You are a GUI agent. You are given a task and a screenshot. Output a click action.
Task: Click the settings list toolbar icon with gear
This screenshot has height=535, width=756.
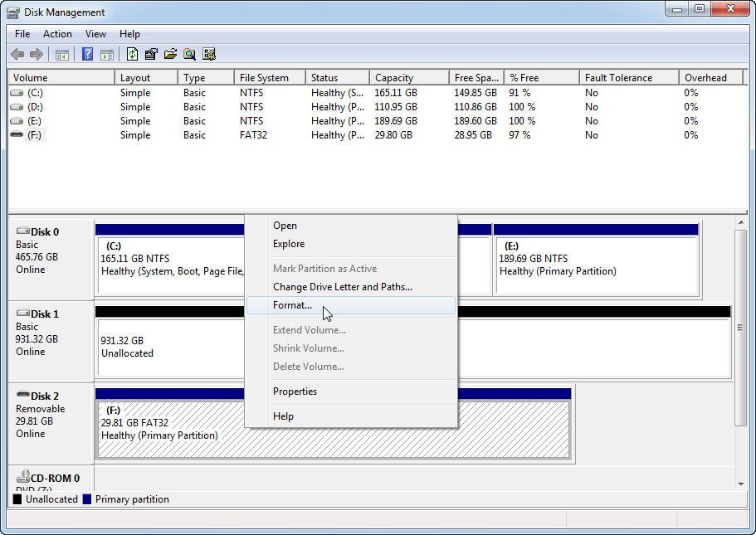[x=209, y=54]
